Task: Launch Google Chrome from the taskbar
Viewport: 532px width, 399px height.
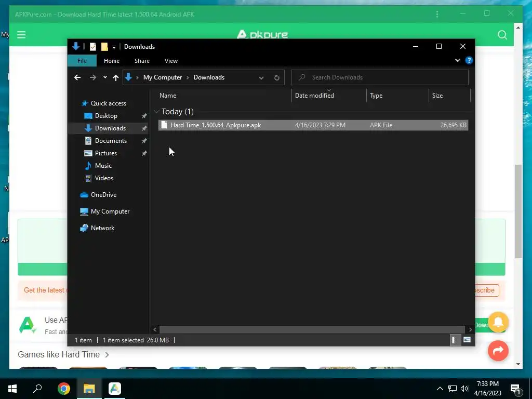Action: pos(64,389)
